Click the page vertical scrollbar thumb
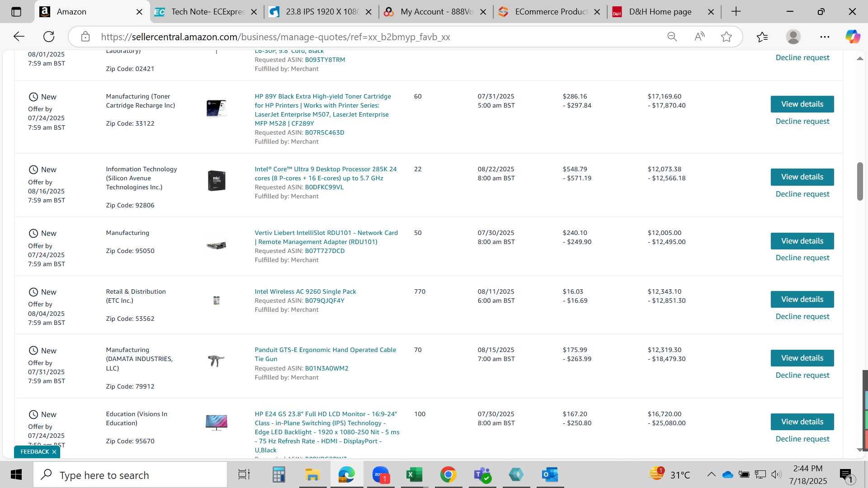The height and width of the screenshot is (488, 868). tap(860, 181)
